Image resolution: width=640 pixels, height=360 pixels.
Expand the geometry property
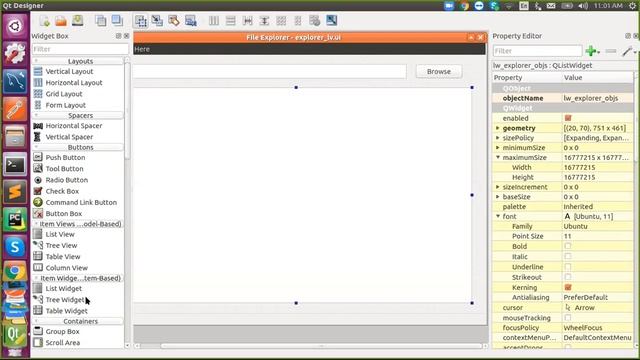(x=498, y=128)
